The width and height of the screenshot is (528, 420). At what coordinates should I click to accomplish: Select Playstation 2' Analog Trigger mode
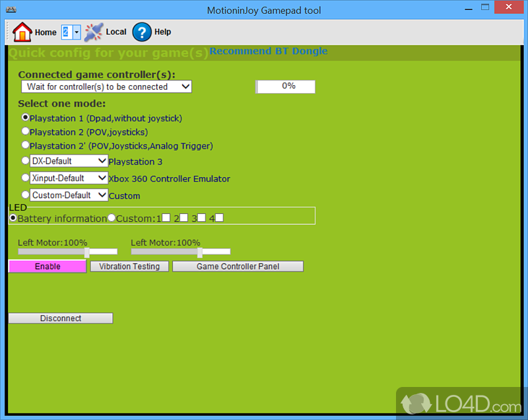(25, 145)
